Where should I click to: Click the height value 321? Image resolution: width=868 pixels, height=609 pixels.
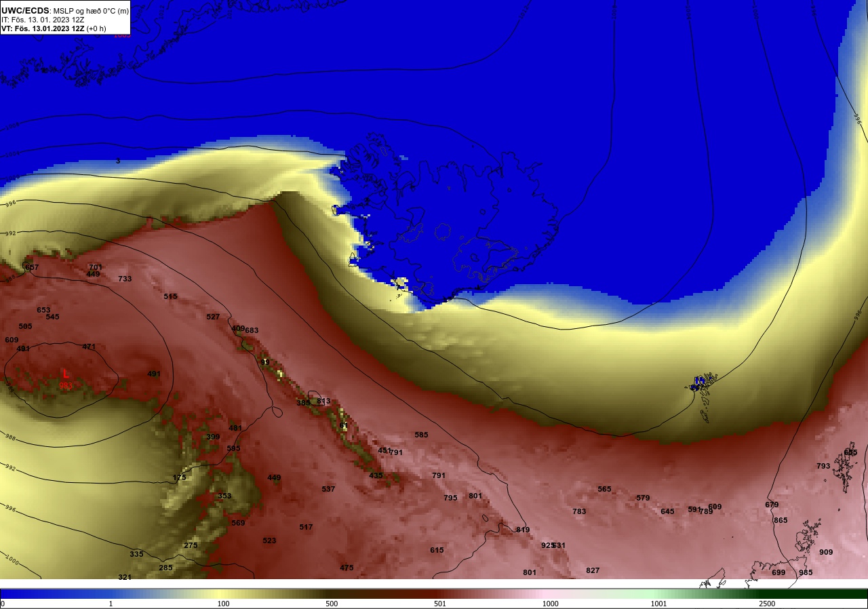click(125, 577)
